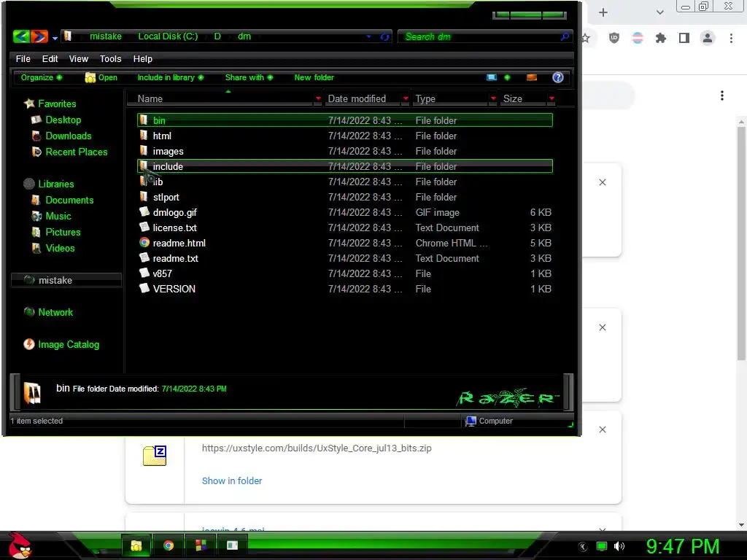Open the File menu

[x=23, y=58]
